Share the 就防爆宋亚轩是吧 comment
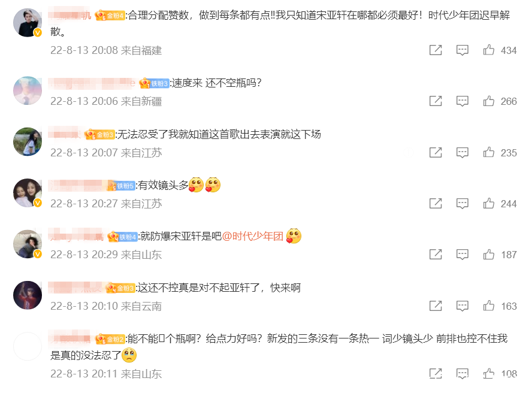 tap(436, 254)
